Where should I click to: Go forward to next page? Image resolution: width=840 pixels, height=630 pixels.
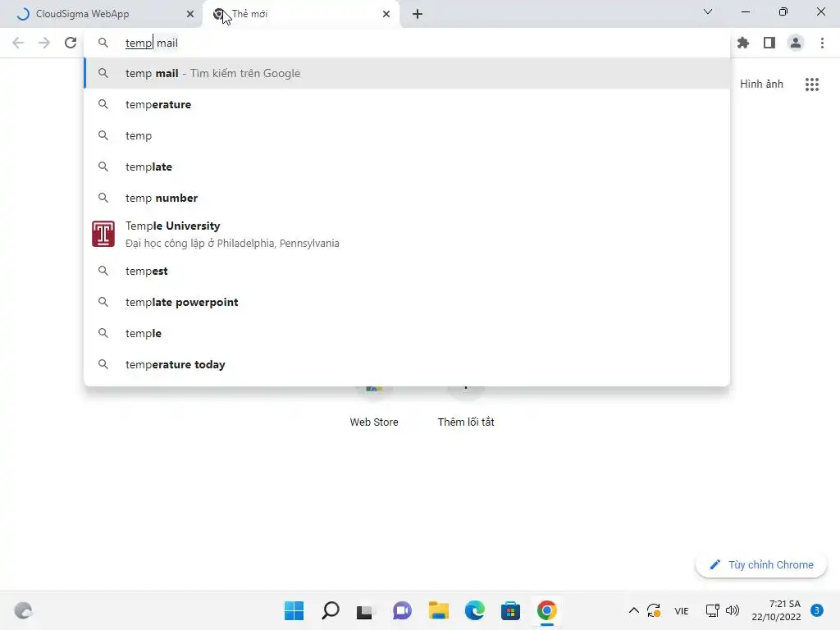[x=44, y=43]
